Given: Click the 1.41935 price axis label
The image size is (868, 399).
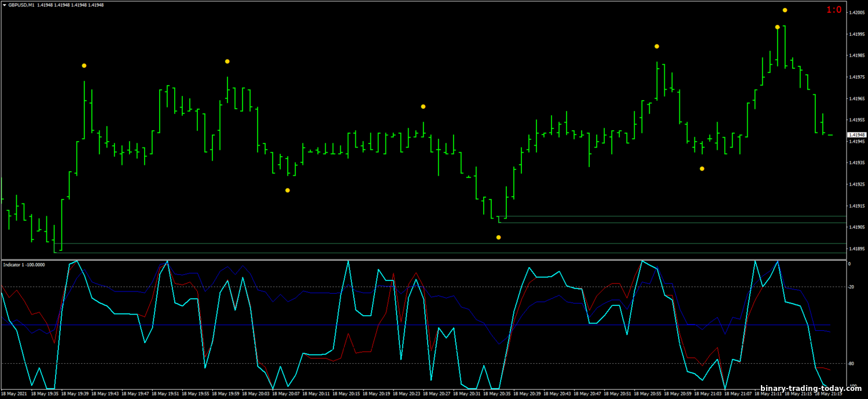Looking at the screenshot, I should [x=856, y=163].
